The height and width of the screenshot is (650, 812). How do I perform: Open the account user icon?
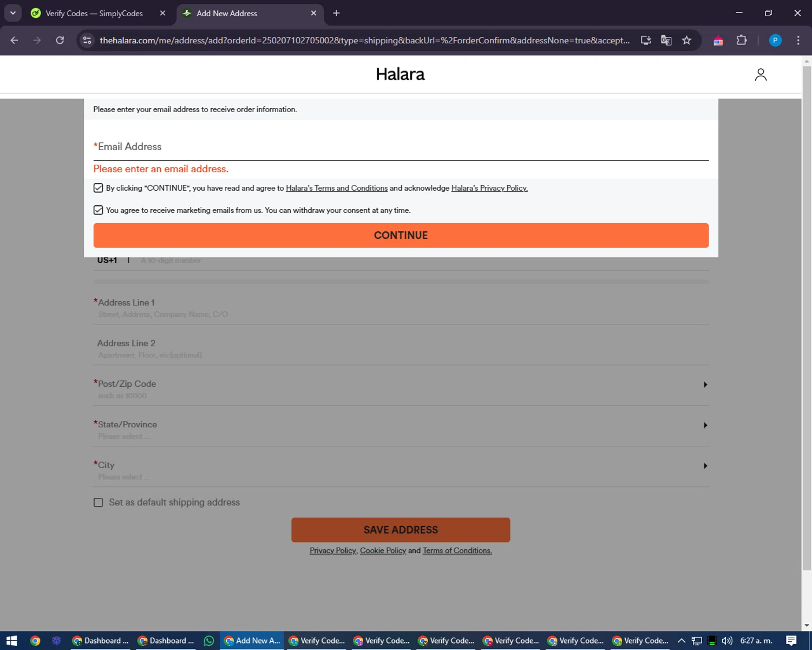point(761,75)
